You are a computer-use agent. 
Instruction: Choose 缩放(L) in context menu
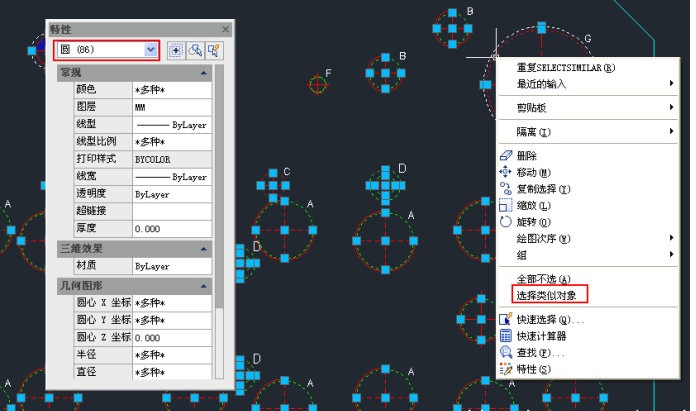[588, 206]
